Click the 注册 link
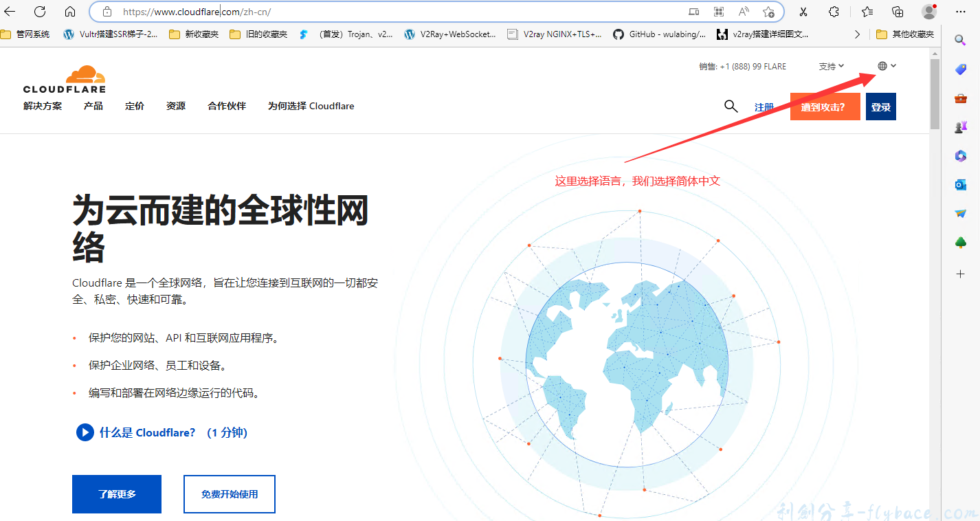The image size is (980, 521). (x=764, y=107)
